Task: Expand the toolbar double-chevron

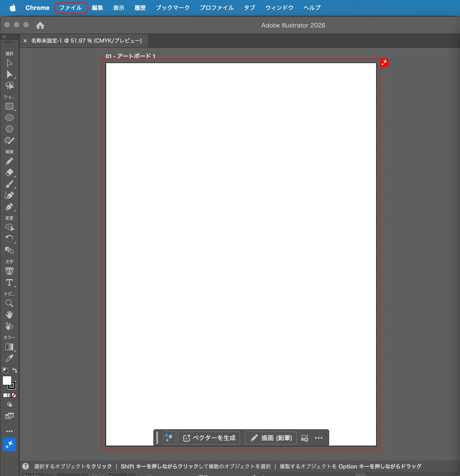Action: [x=4, y=37]
